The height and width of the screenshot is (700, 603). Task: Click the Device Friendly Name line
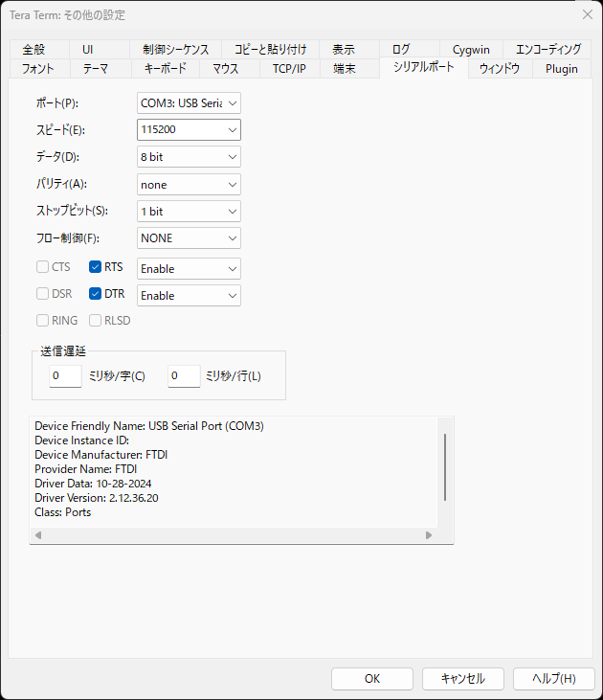click(x=149, y=426)
